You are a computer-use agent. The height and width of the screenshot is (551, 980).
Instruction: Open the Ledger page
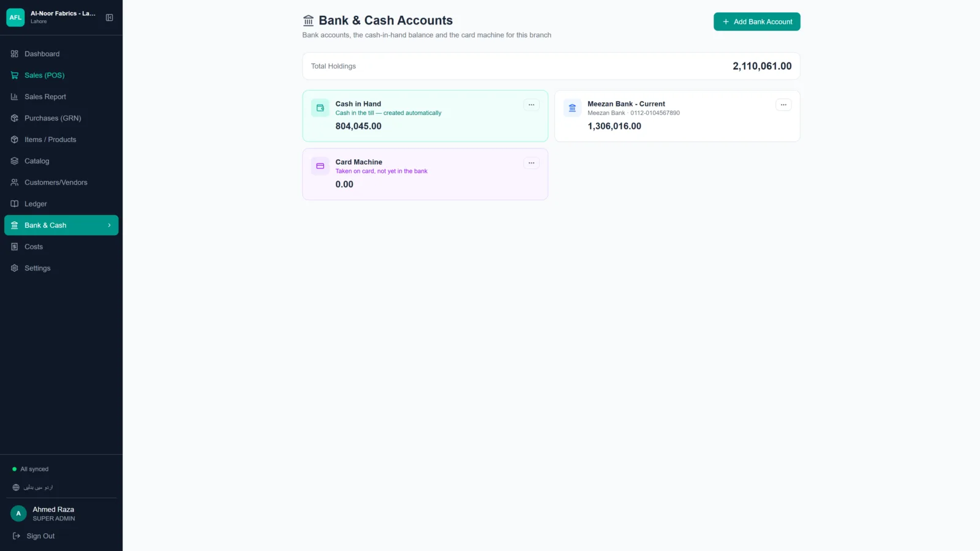pos(61,204)
